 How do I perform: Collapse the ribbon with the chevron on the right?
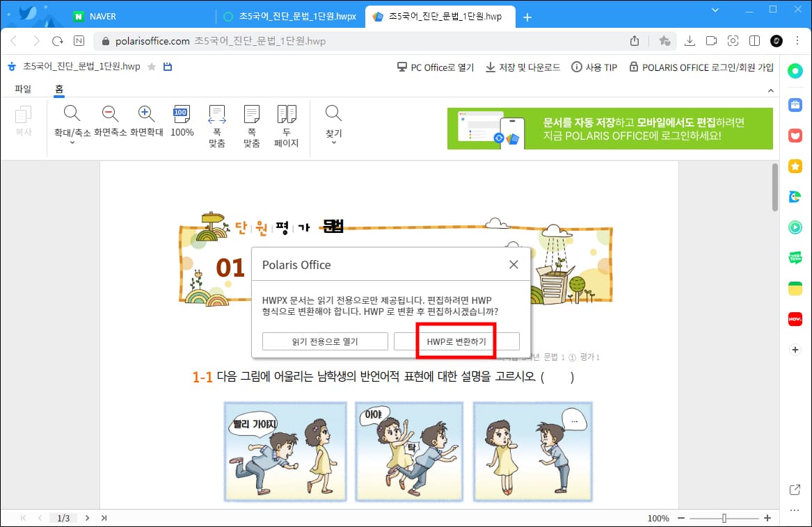click(771, 90)
